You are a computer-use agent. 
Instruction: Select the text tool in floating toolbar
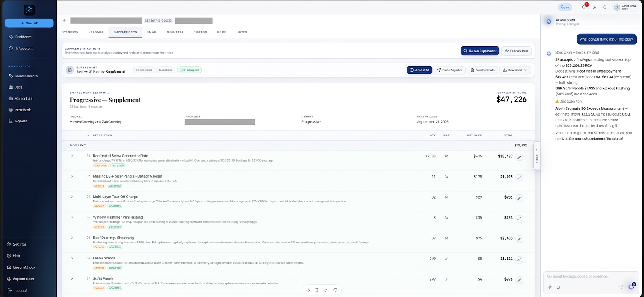pos(317,290)
